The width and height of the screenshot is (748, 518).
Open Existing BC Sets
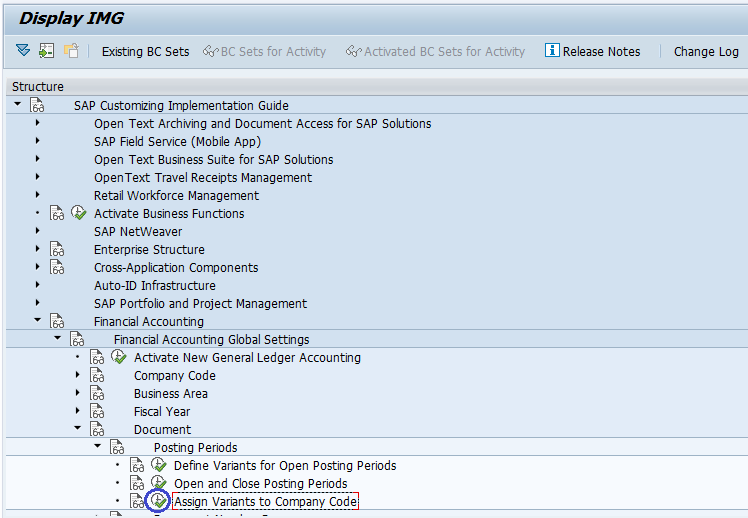coord(145,52)
